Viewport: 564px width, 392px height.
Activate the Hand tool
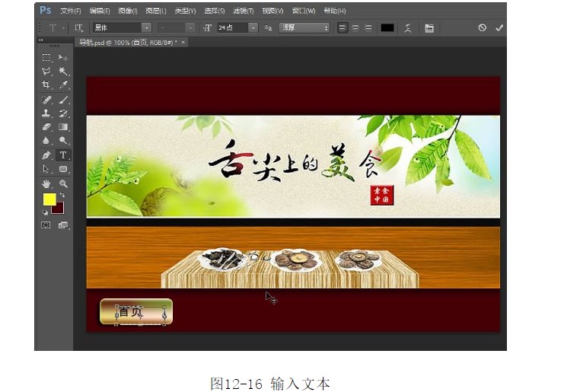(46, 183)
